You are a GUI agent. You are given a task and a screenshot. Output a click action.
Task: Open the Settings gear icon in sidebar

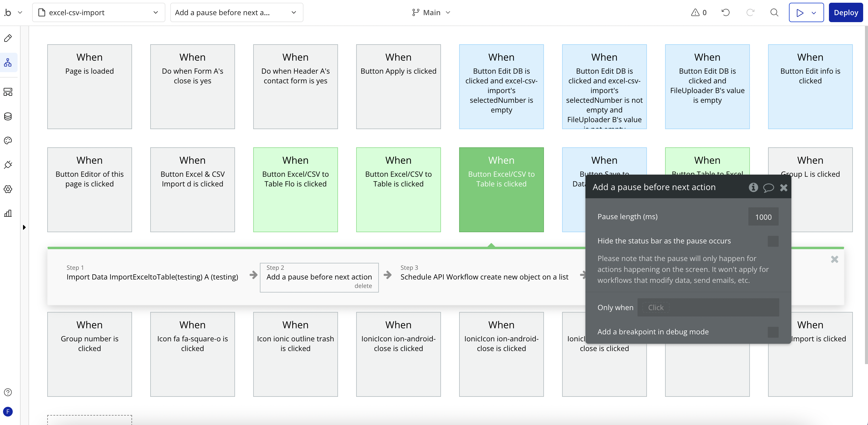click(x=8, y=189)
